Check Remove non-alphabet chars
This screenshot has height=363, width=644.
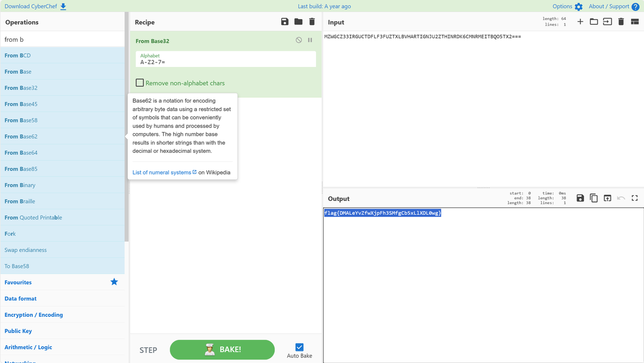[140, 83]
